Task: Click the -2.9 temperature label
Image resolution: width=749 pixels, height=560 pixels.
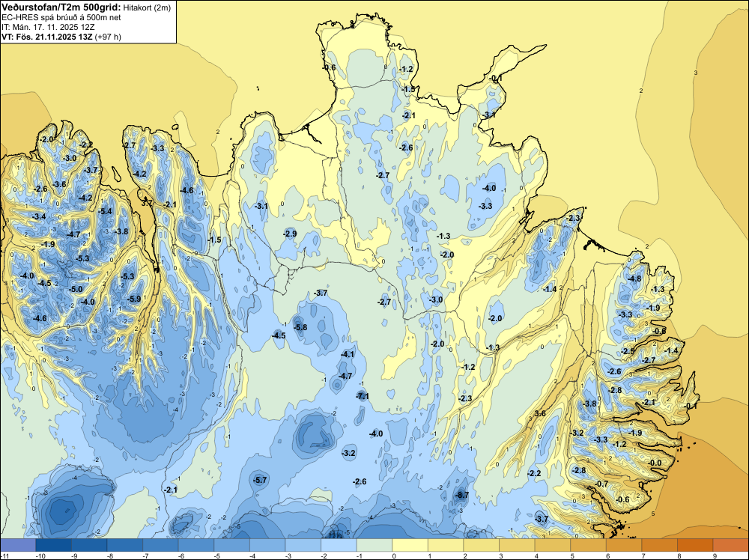Action: coord(289,234)
